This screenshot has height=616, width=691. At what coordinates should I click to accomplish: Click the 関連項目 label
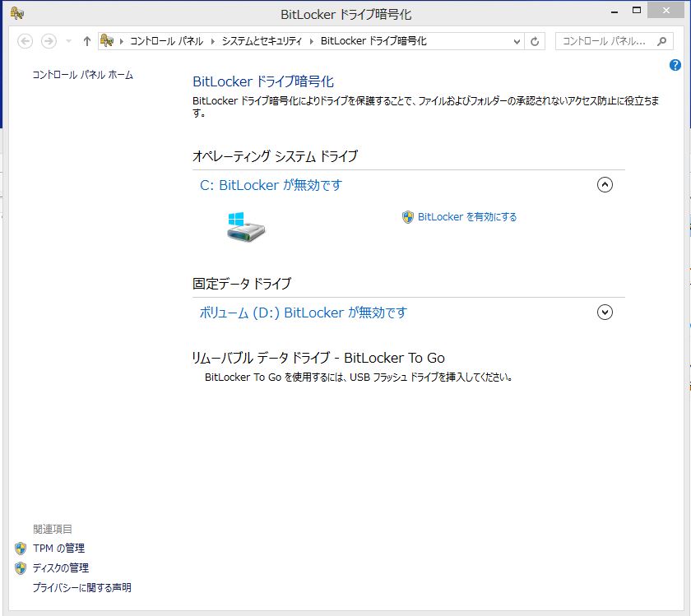pyautogui.click(x=53, y=529)
